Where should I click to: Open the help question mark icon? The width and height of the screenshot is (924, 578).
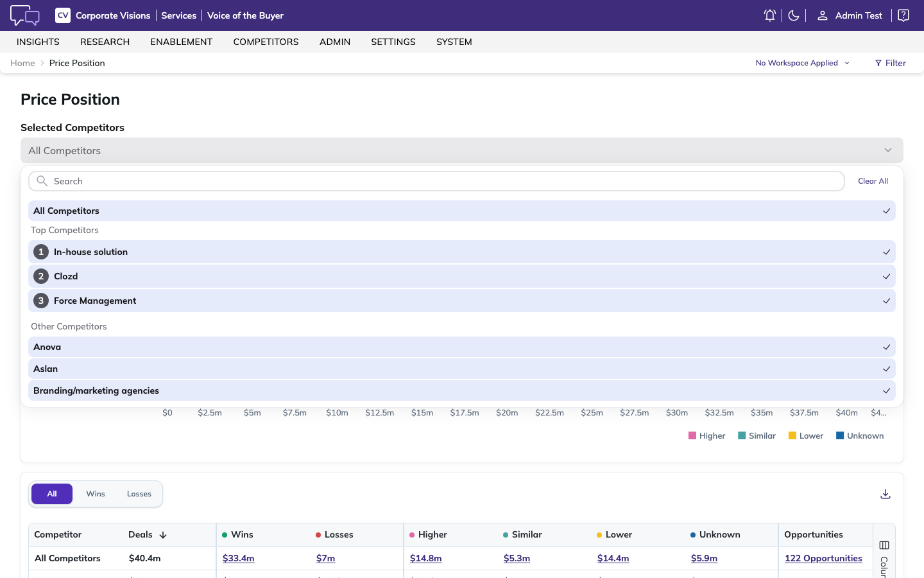point(903,15)
